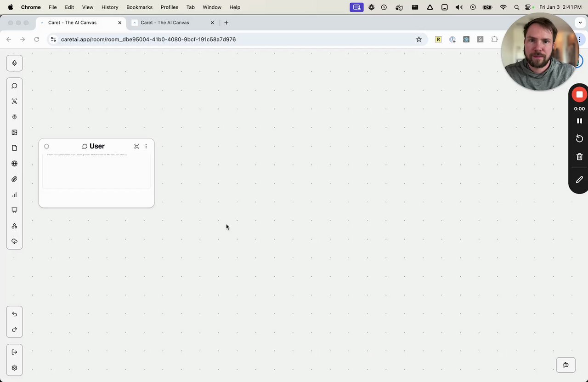This screenshot has width=588, height=382.
Task: Click into the User card prompt text area
Action: tap(96, 171)
